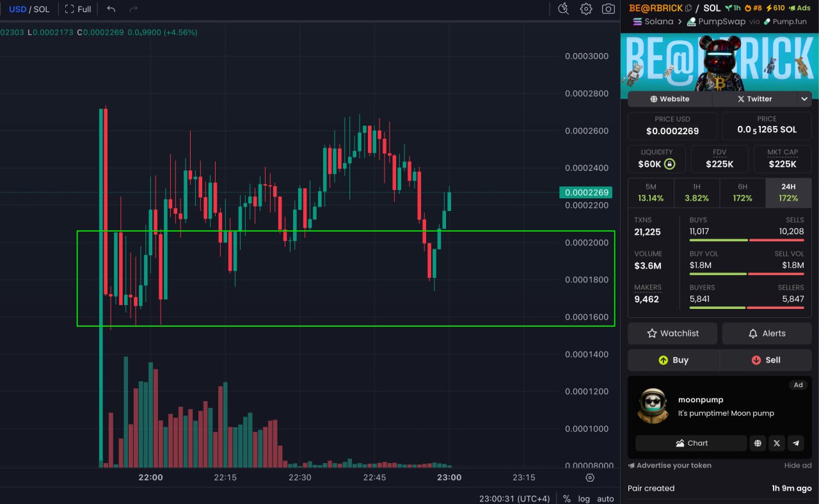Open moonpump ad Telegram icon
Image resolution: width=819 pixels, height=504 pixels.
[795, 443]
